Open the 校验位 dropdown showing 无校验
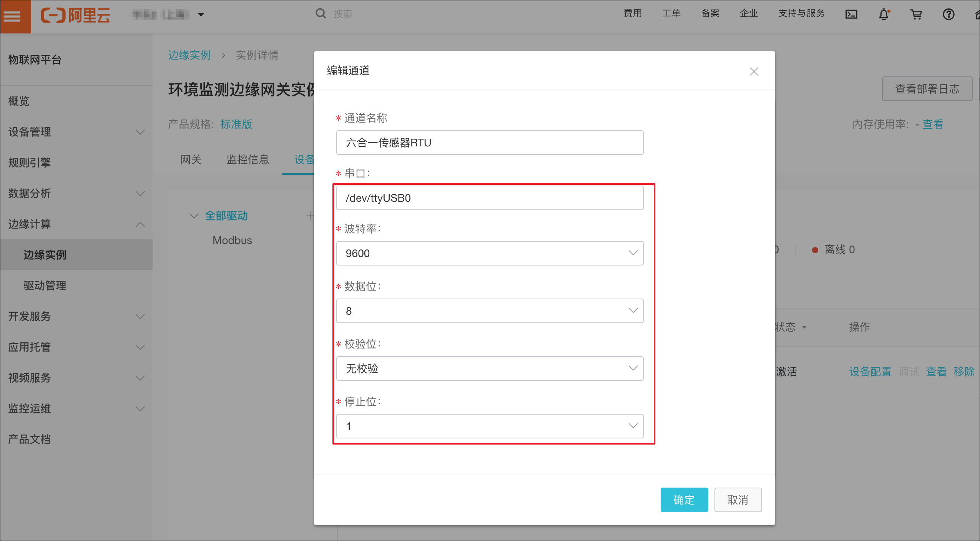The height and width of the screenshot is (541, 980). (x=490, y=368)
